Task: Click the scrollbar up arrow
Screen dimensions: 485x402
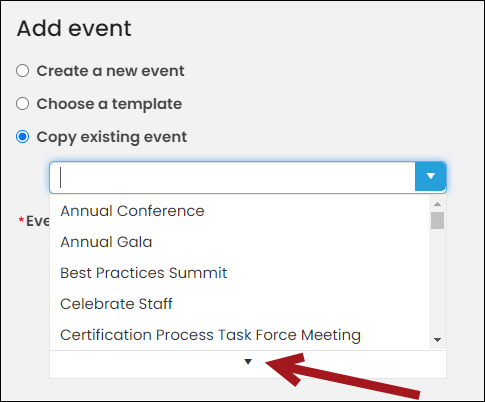Action: (437, 204)
